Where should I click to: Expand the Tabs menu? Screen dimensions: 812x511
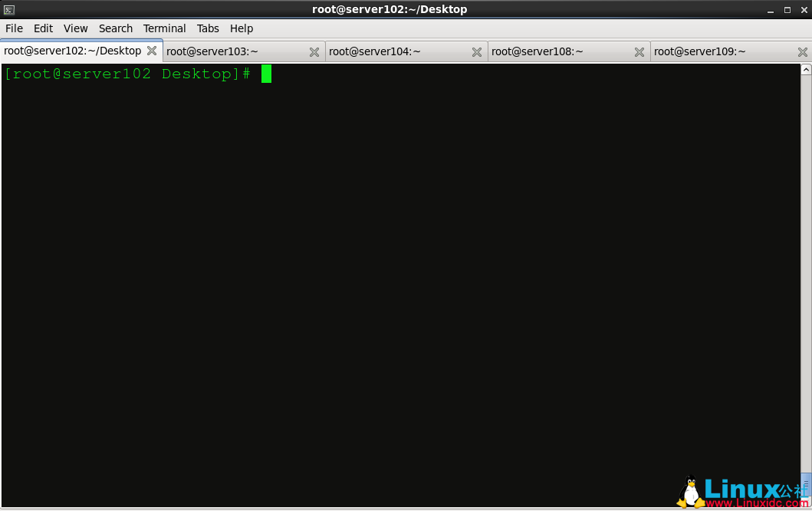(208, 28)
